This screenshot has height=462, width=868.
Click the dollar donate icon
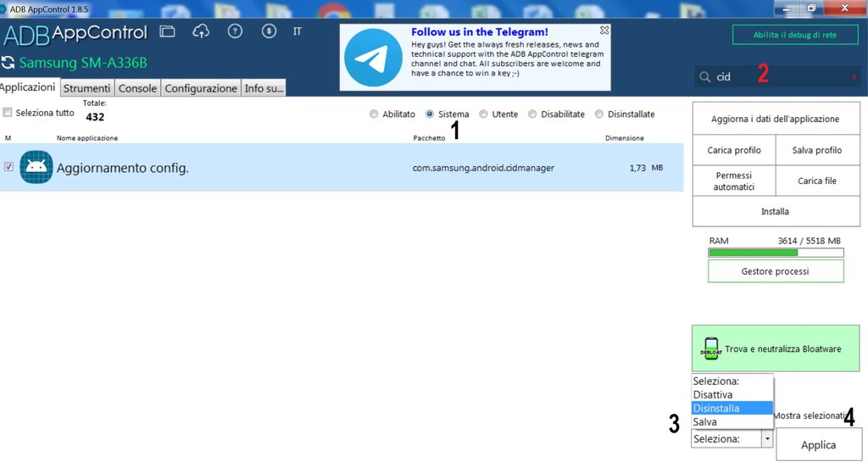269,31
